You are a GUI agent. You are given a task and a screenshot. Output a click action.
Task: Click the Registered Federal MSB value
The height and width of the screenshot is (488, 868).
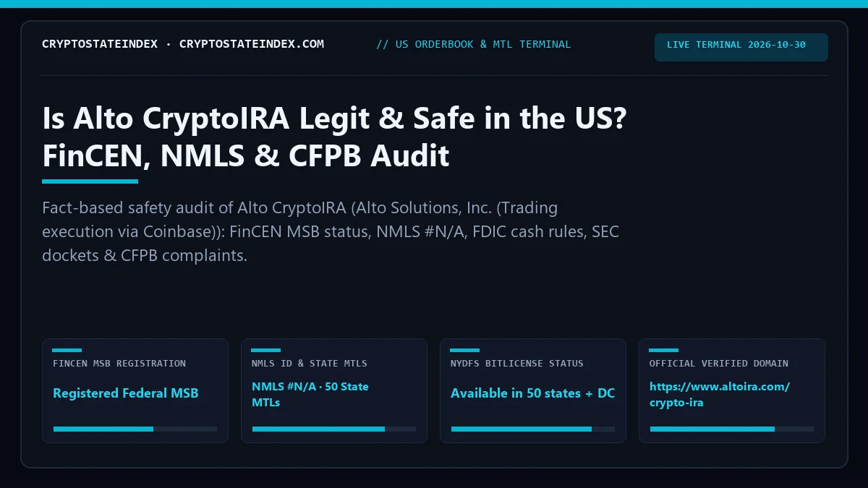point(125,393)
